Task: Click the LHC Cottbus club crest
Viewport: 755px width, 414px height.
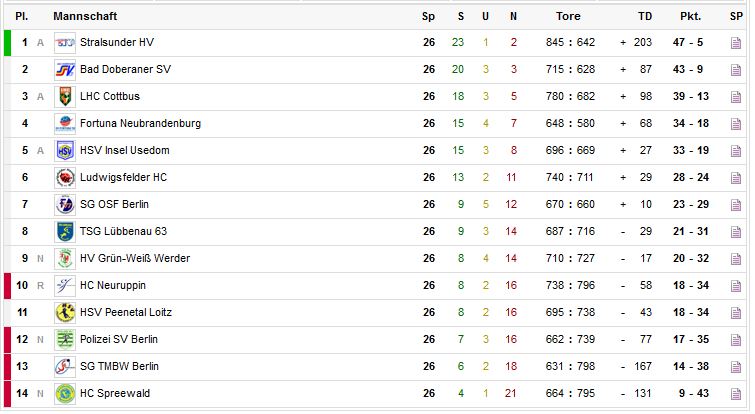Action: tap(65, 97)
